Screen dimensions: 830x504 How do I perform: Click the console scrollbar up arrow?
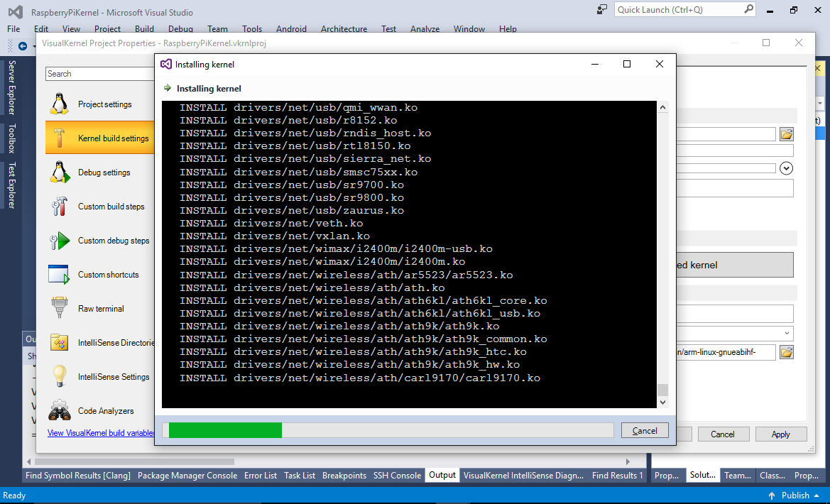point(662,107)
